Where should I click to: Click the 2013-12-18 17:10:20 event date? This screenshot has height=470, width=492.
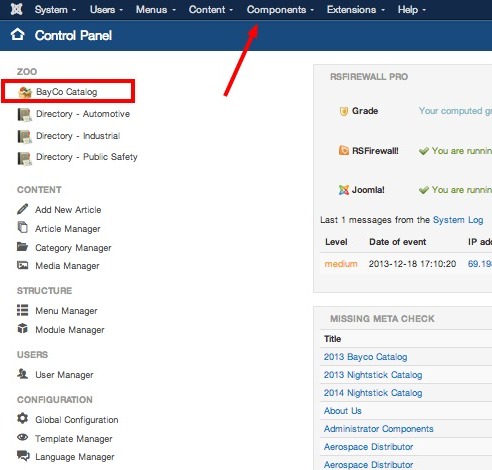tap(412, 264)
